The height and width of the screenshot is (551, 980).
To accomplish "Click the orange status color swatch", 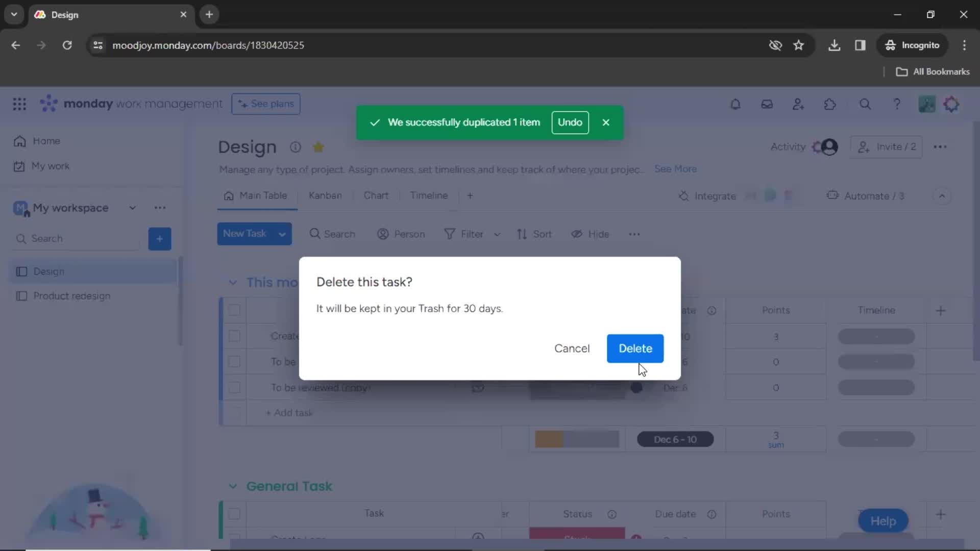I will (549, 439).
